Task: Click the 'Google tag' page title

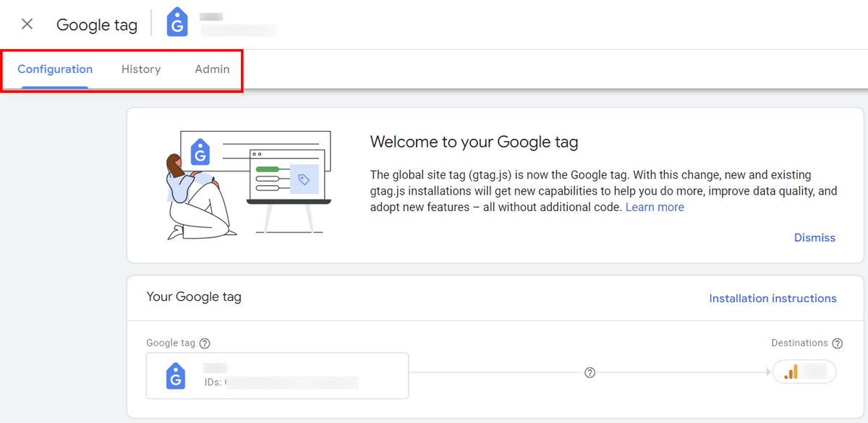Action: tap(97, 24)
